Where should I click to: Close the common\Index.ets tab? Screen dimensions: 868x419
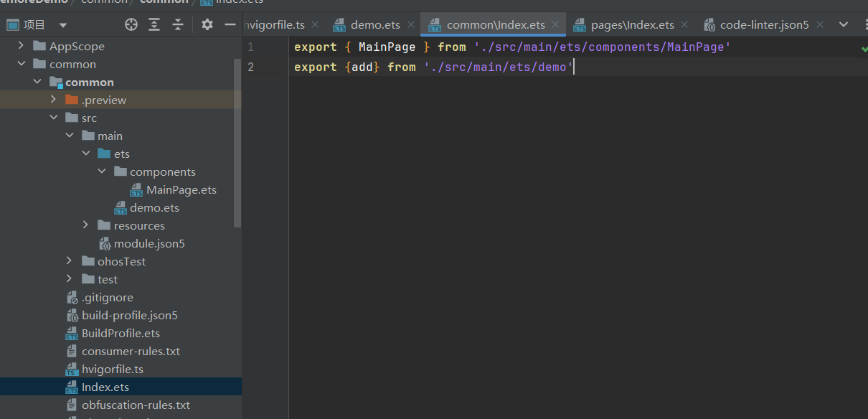click(555, 25)
